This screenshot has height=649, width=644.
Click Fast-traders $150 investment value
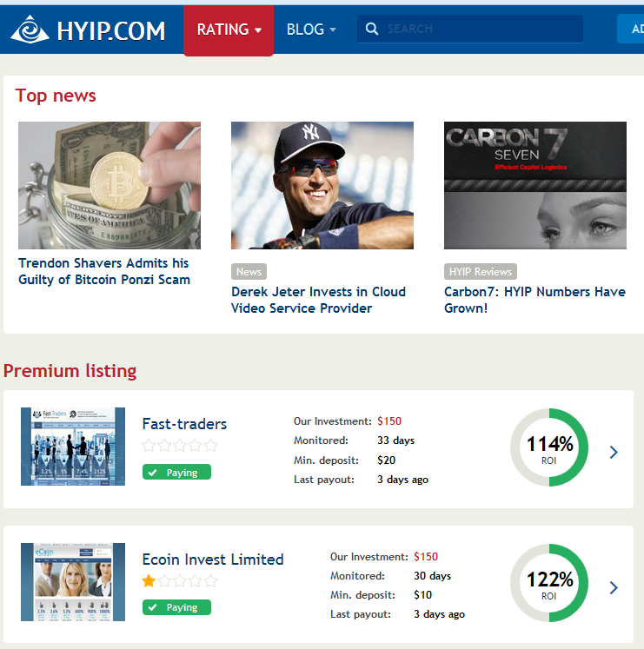[389, 421]
